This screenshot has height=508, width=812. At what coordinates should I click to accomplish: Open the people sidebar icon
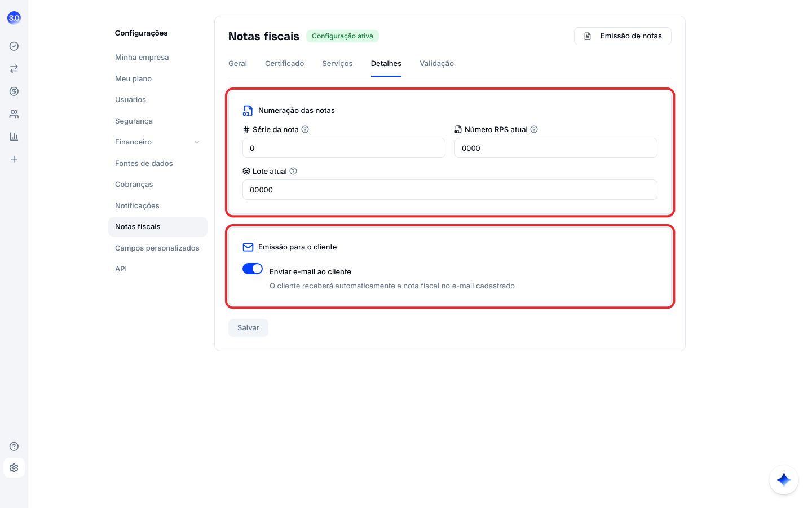(14, 114)
